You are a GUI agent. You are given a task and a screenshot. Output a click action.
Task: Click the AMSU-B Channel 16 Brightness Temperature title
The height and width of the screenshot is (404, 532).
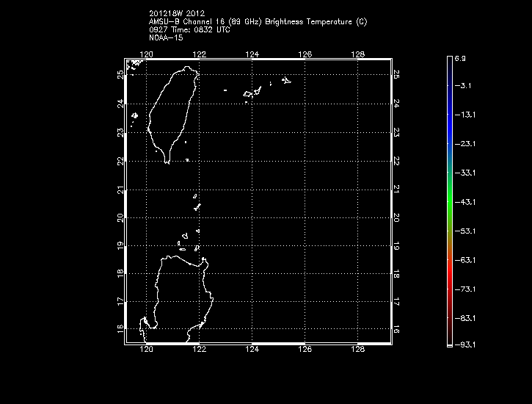[x=258, y=22]
